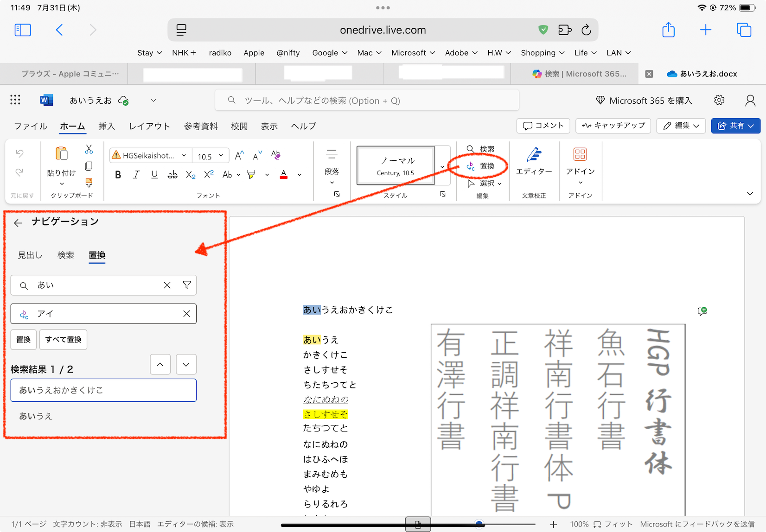
Task: Toggle strikethrough text formatting
Action: 172,175
